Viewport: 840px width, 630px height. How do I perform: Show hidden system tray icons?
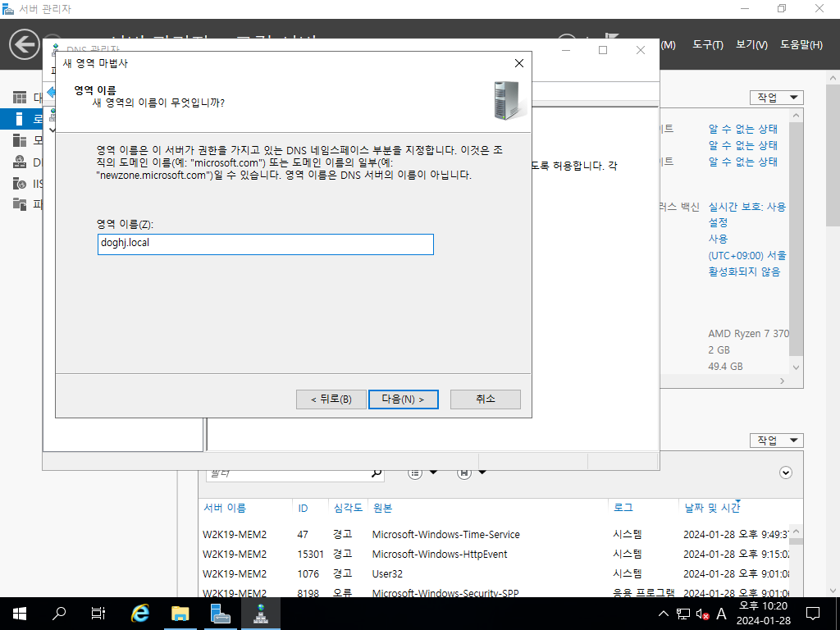pyautogui.click(x=663, y=614)
